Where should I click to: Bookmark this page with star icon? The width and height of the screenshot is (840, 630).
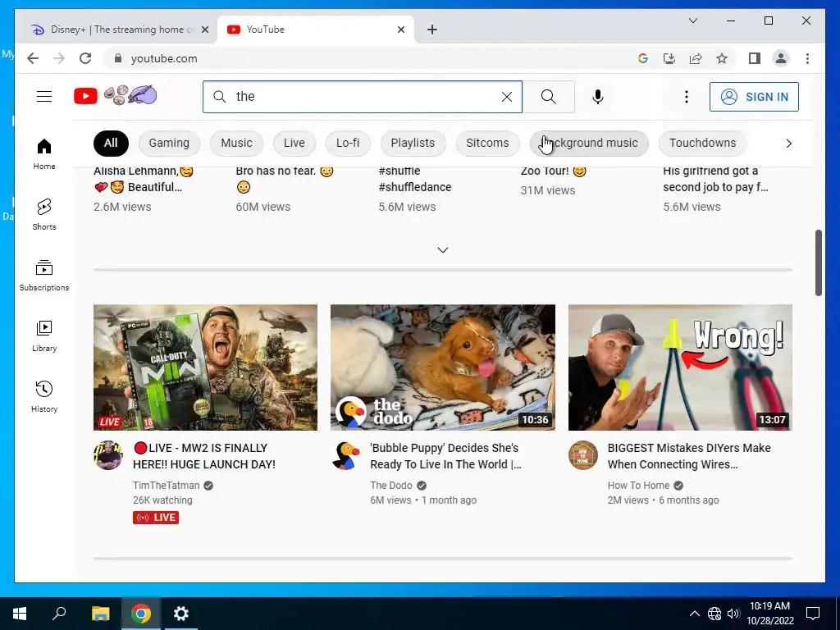722,58
